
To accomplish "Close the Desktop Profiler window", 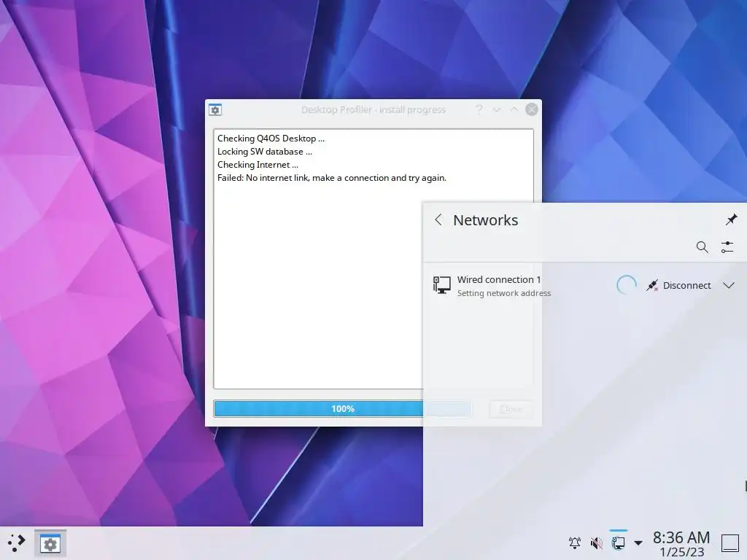I will point(532,109).
